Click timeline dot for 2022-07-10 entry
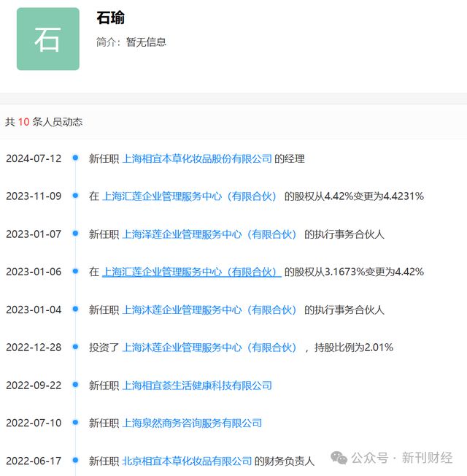467x476 pixels. 75,422
